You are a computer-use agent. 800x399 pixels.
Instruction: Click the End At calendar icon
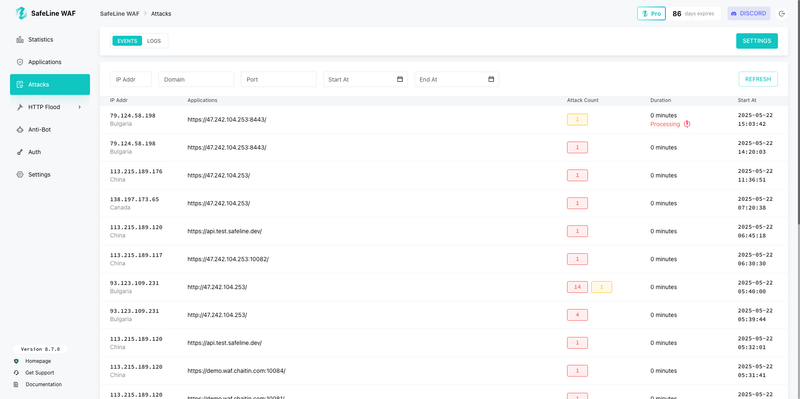click(491, 79)
